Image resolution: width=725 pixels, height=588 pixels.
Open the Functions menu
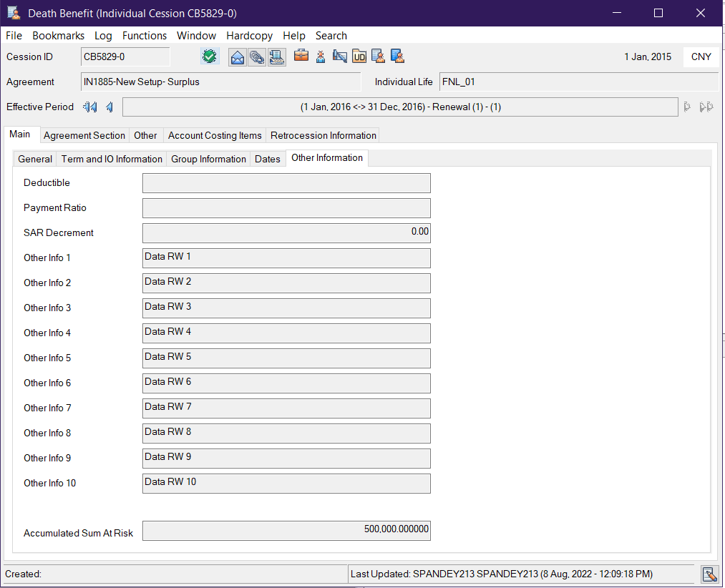coord(145,36)
